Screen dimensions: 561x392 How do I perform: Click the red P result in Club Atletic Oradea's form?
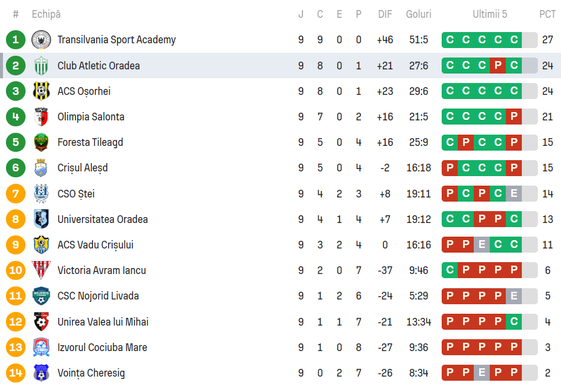pyautogui.click(x=498, y=65)
